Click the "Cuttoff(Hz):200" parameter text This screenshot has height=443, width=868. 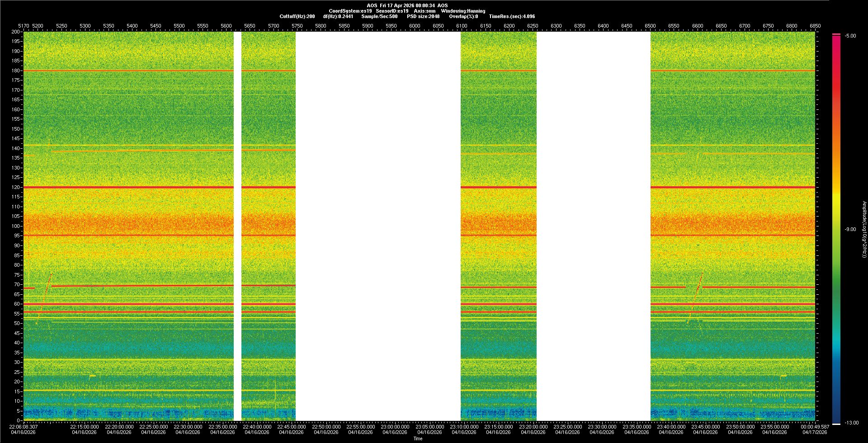click(297, 16)
